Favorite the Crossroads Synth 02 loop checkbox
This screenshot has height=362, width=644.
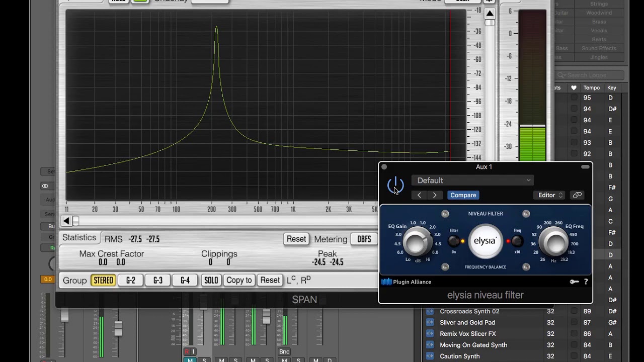click(574, 311)
